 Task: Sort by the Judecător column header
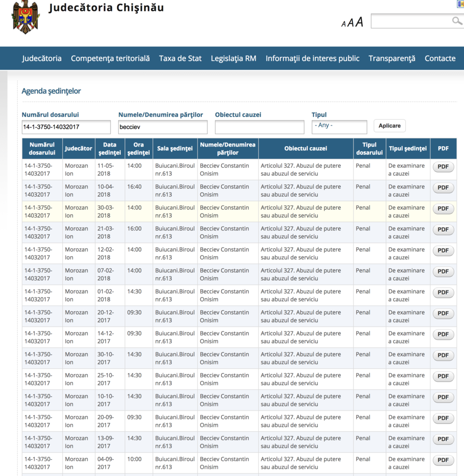tap(78, 148)
